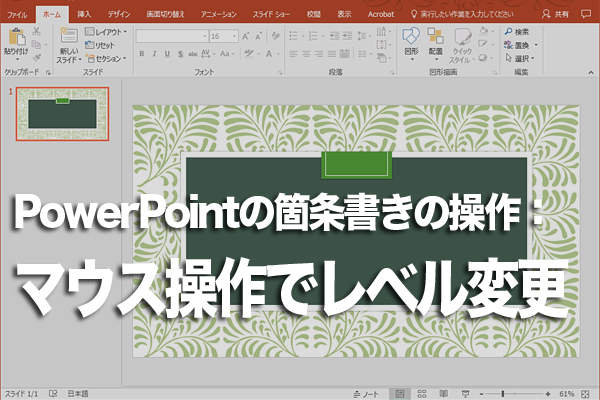
Task: Click the convert to SmartArt icon
Action: (382, 58)
